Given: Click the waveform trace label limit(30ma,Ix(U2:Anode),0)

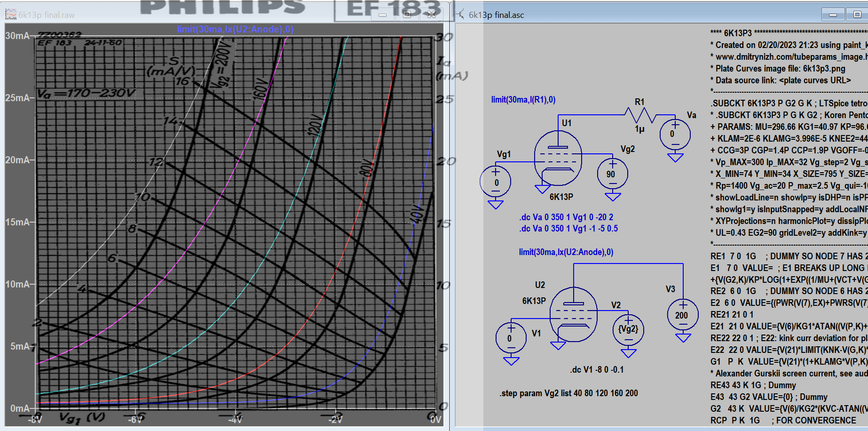Looking at the screenshot, I should pyautogui.click(x=235, y=29).
